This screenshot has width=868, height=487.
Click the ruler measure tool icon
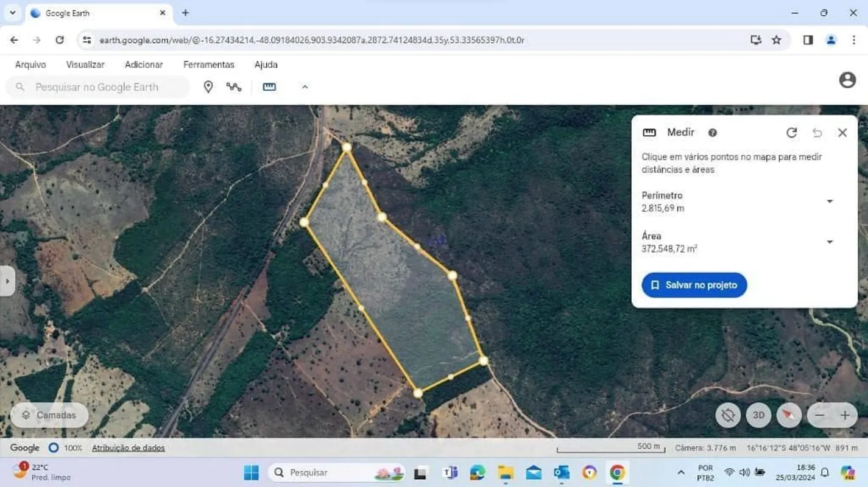click(269, 87)
